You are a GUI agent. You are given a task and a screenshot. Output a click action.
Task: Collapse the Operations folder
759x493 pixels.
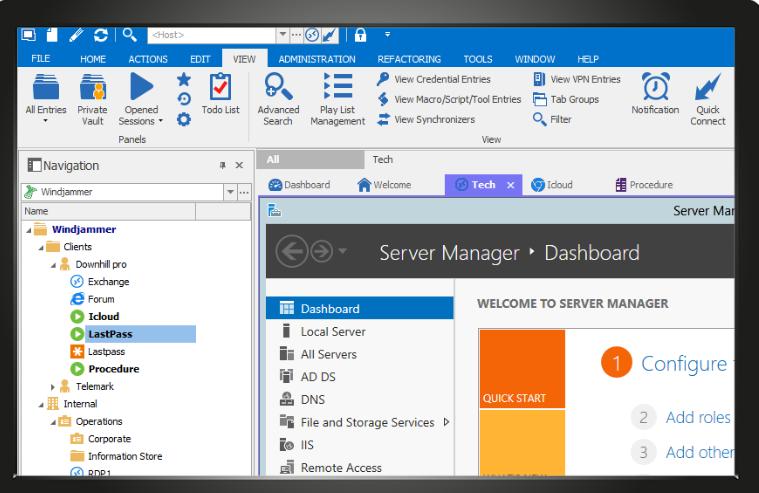click(53, 422)
